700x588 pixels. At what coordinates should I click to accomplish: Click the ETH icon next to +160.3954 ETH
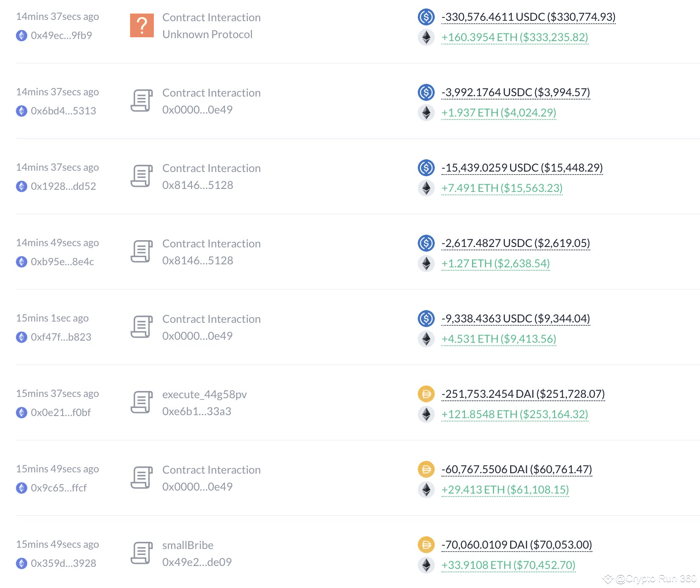tap(426, 37)
